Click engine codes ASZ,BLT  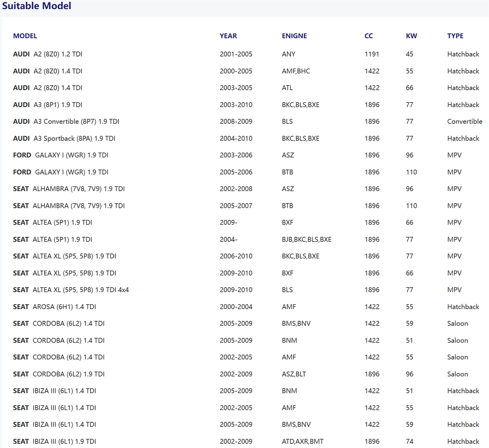294,374
